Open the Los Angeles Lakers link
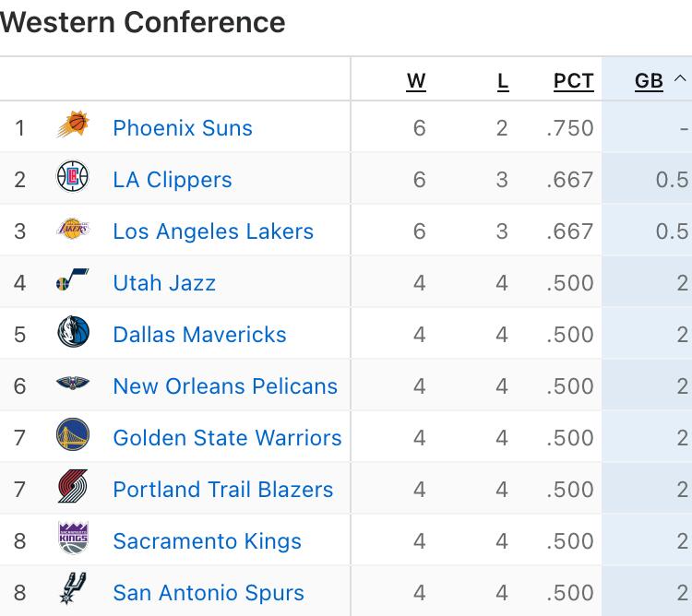Viewport: 692px width, 616px height. 213,231
